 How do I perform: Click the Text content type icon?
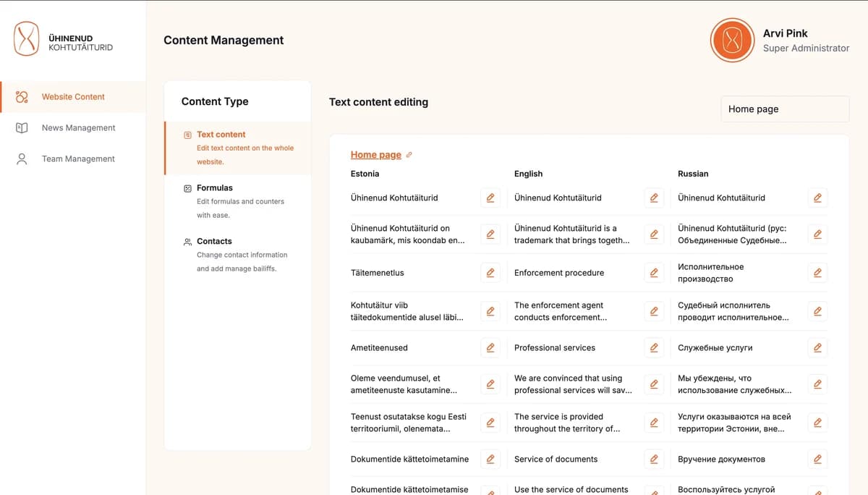coord(187,135)
